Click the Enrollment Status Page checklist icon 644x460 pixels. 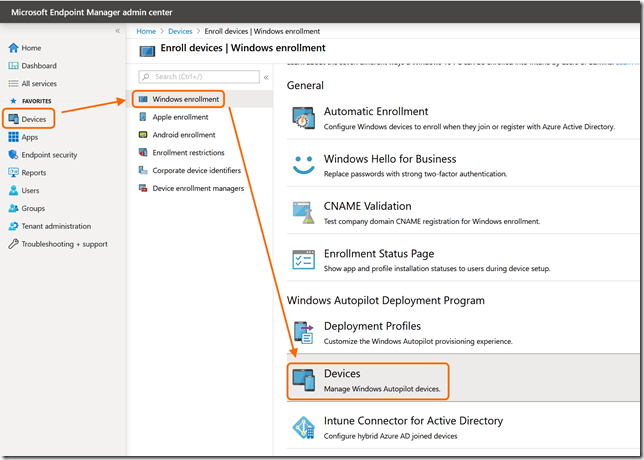pos(303,260)
